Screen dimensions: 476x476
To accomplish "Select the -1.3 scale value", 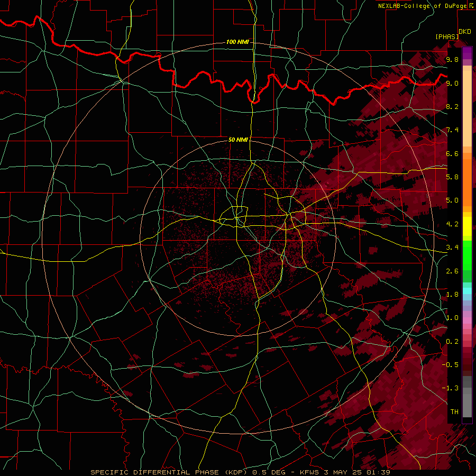I will 450,388.
